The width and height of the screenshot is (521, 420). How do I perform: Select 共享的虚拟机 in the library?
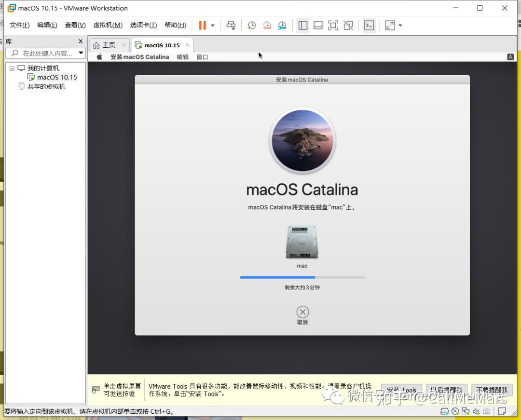point(46,87)
